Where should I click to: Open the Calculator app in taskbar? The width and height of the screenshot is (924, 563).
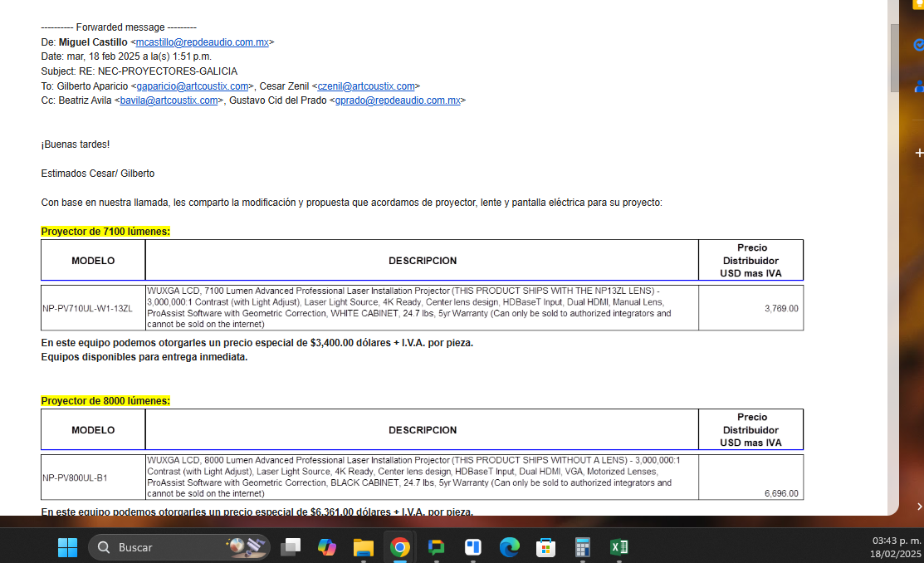point(582,547)
